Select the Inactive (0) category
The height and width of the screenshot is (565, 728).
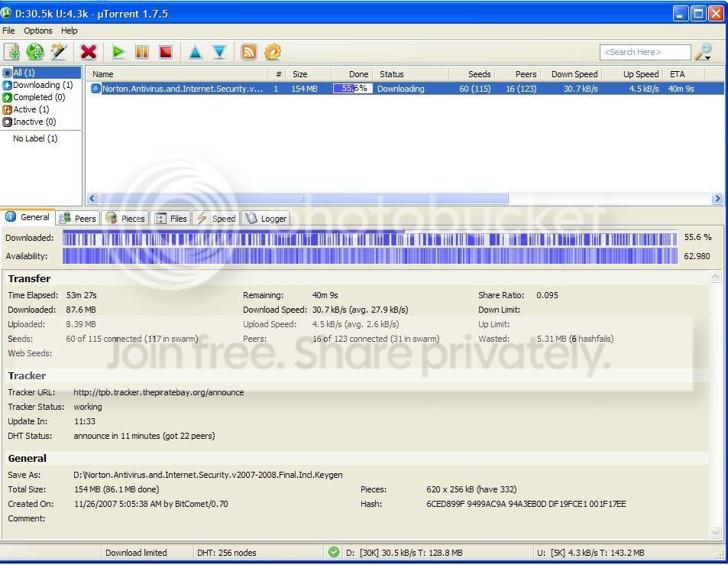click(29, 122)
